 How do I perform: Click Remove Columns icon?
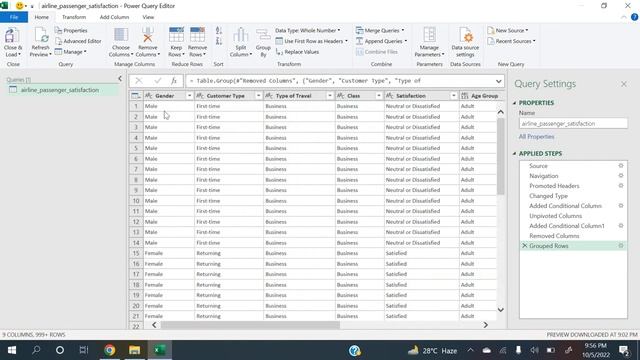(148, 36)
